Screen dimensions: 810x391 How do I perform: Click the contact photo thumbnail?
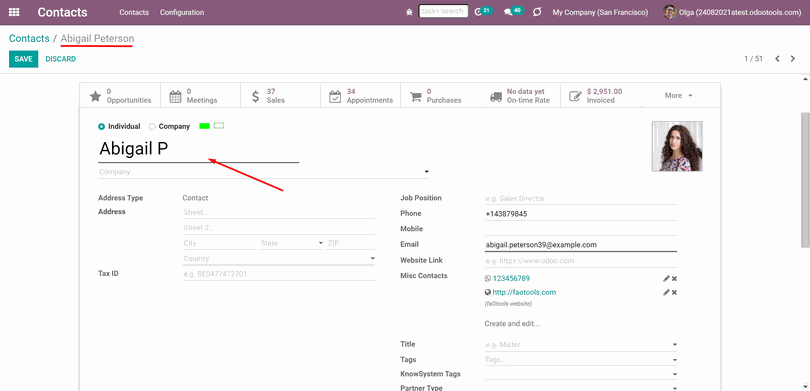[677, 146]
